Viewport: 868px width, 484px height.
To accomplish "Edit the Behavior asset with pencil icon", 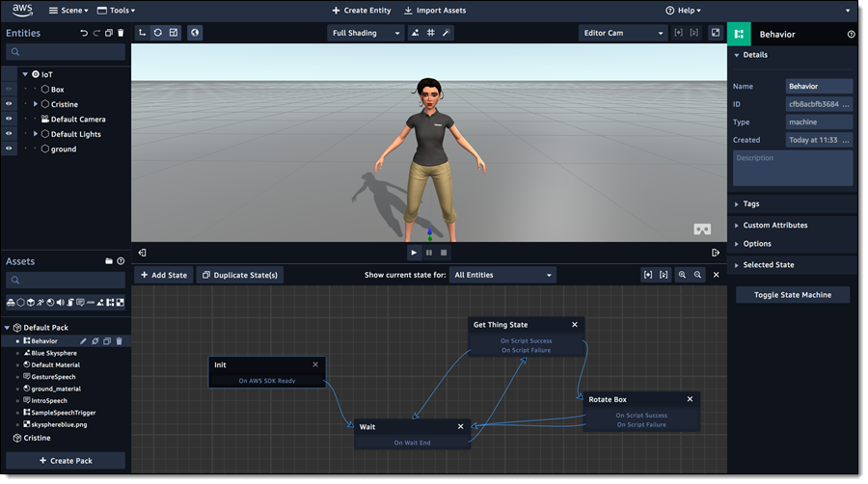I will (x=84, y=340).
